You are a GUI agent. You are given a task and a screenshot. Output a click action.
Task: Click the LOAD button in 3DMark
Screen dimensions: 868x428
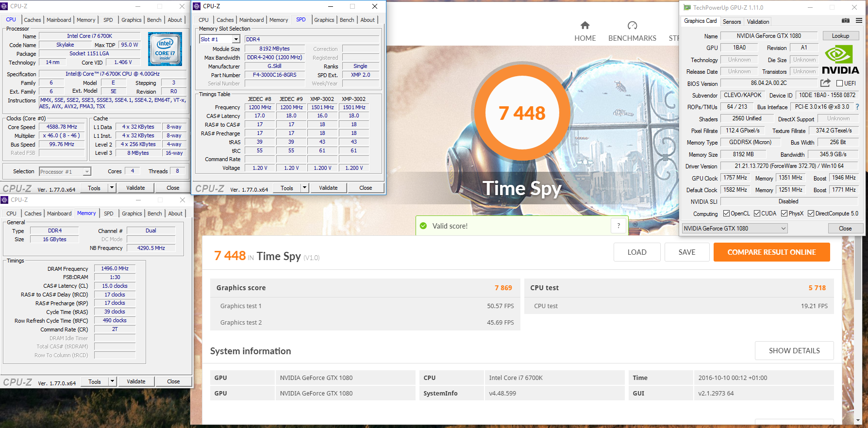(x=637, y=252)
